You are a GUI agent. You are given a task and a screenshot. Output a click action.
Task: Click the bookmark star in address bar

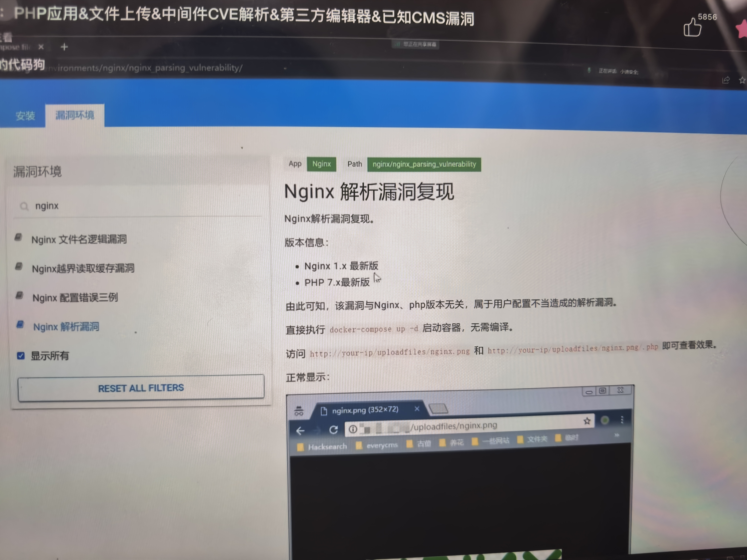coord(742,80)
